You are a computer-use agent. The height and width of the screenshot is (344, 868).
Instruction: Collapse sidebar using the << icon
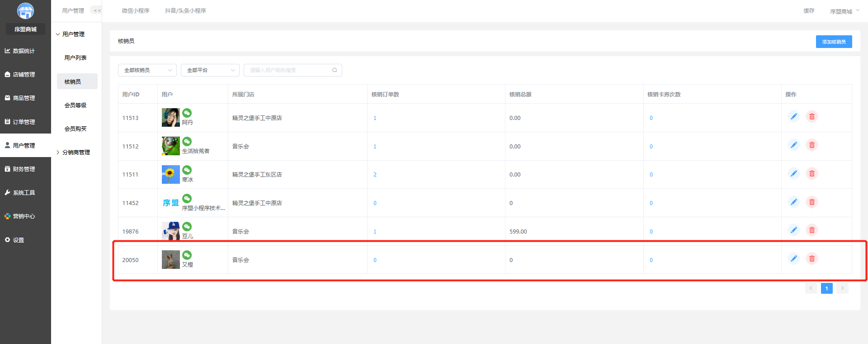pyautogui.click(x=97, y=10)
